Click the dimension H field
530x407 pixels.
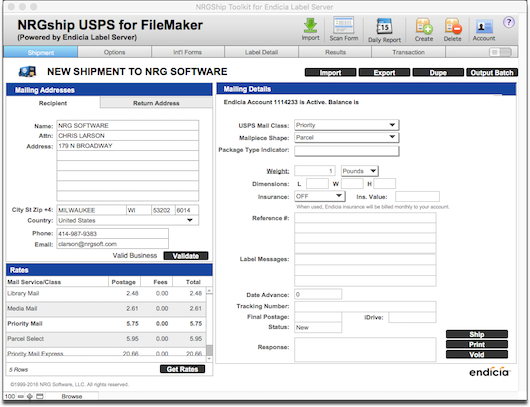pos(384,184)
